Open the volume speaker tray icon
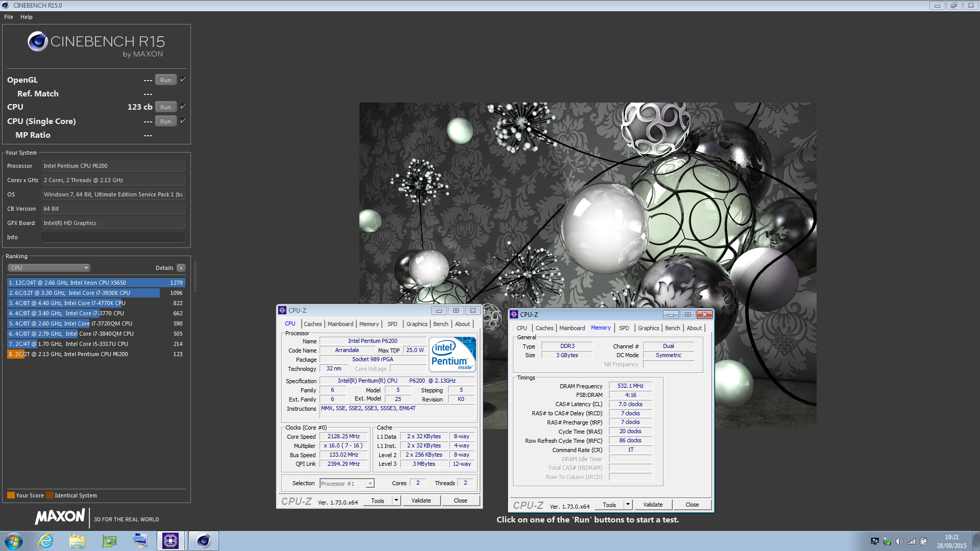980x551 pixels. click(899, 541)
